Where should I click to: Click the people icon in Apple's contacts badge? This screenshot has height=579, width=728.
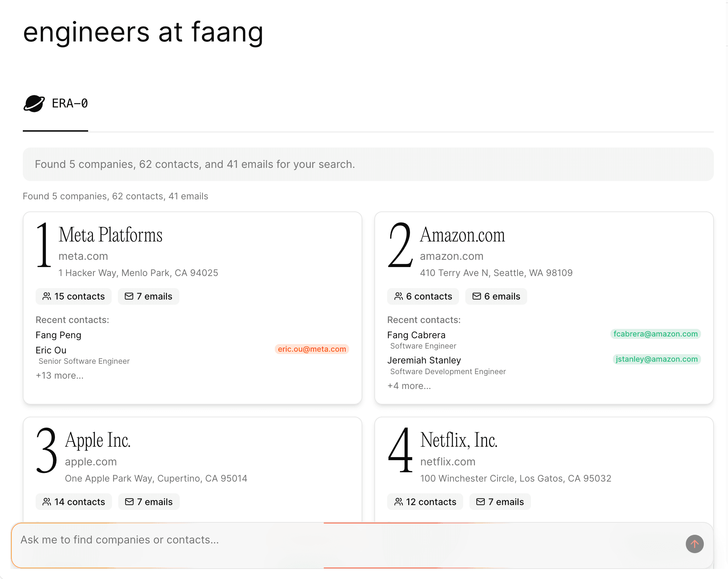tap(47, 502)
